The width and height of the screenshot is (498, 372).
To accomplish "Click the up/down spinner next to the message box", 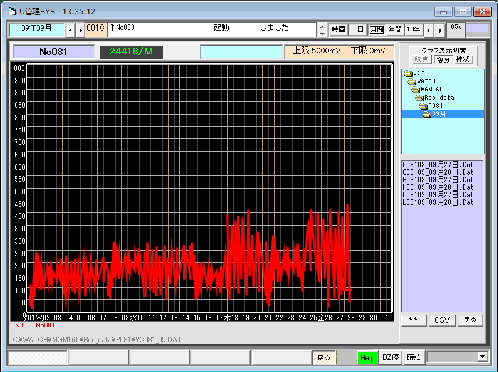I will [x=322, y=30].
